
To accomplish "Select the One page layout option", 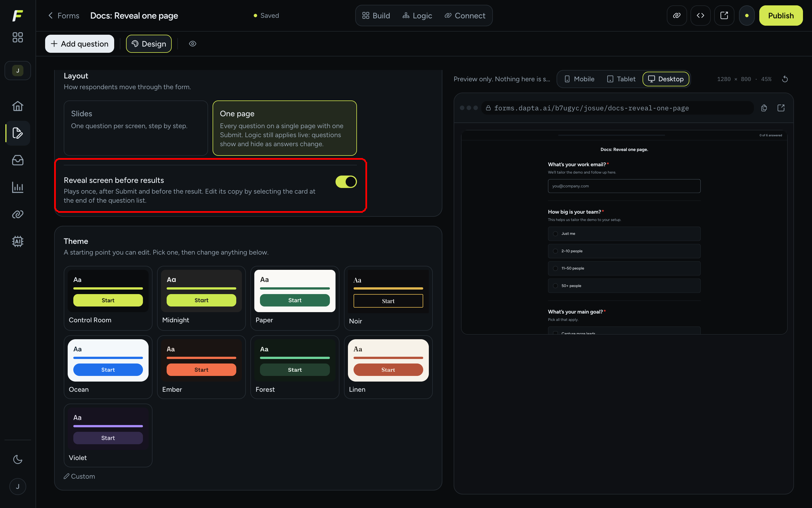I will tap(284, 128).
